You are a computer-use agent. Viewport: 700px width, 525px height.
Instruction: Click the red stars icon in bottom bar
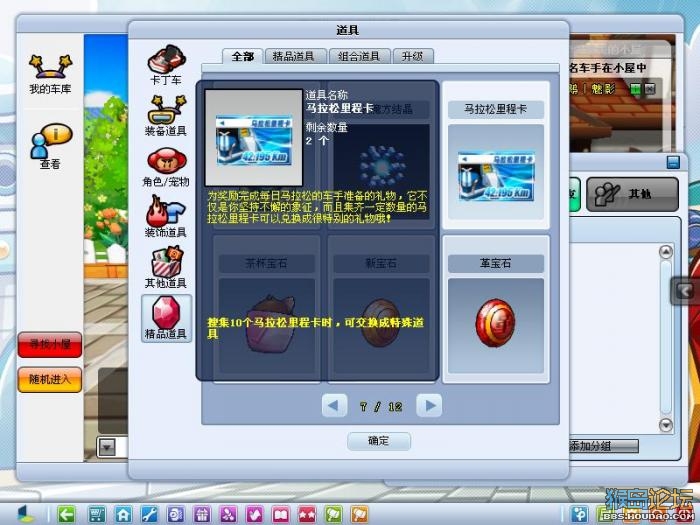pyautogui.click(x=307, y=514)
